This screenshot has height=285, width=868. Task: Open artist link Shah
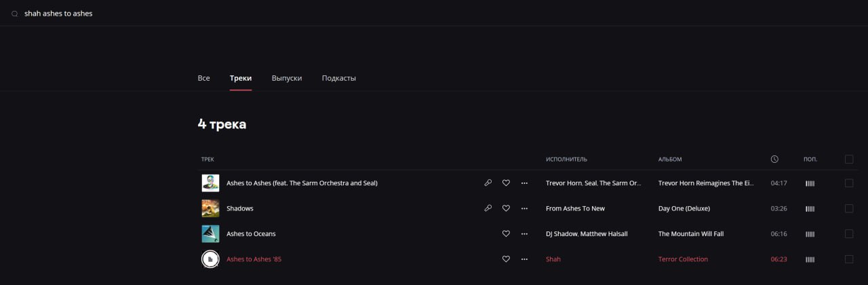[x=553, y=259]
